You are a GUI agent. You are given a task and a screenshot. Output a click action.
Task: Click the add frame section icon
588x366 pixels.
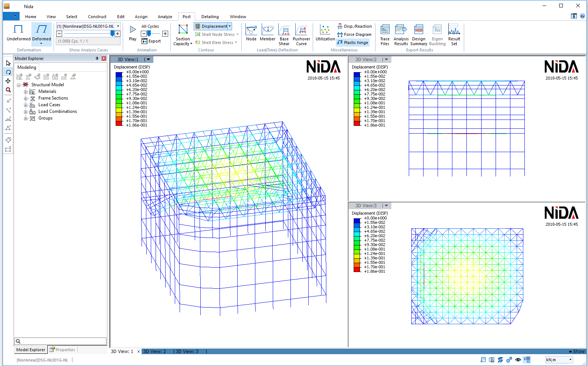pyautogui.click(x=28, y=77)
